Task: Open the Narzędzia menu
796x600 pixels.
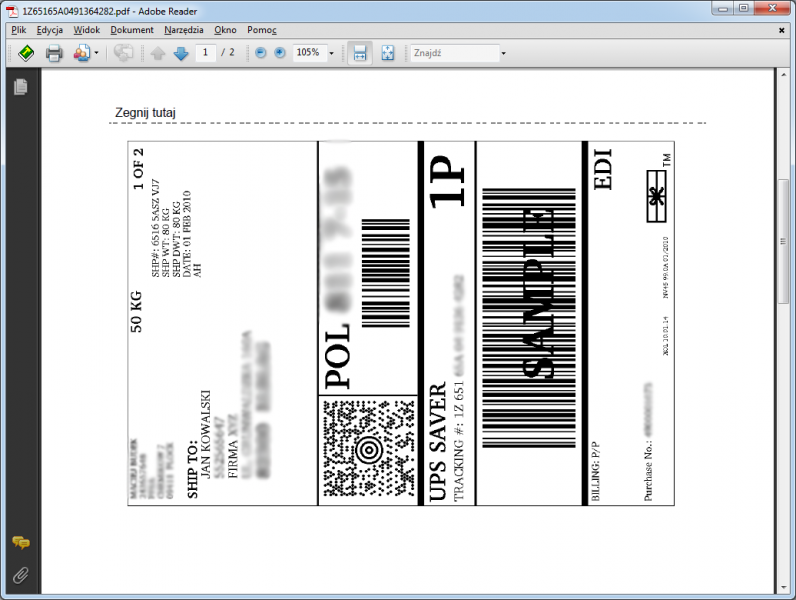Action: coord(184,30)
